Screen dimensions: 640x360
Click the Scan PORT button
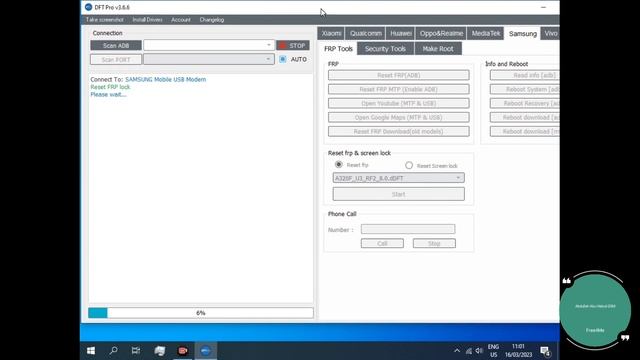tap(116, 60)
